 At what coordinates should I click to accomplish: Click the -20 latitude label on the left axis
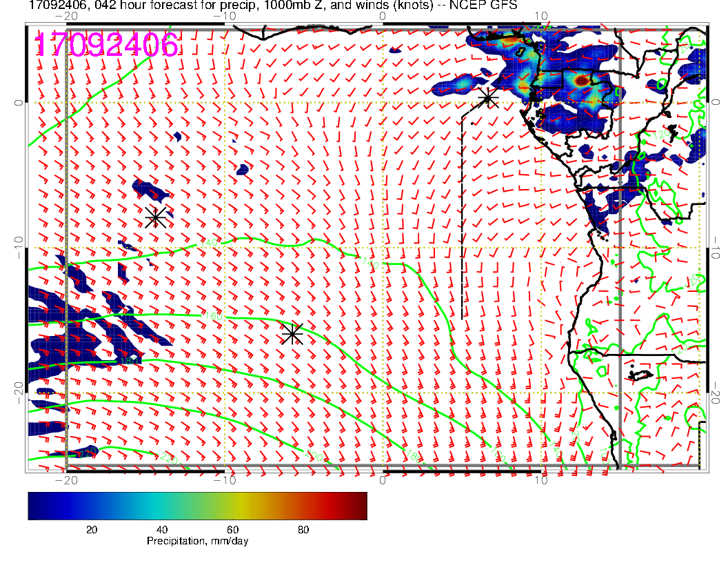[18, 393]
